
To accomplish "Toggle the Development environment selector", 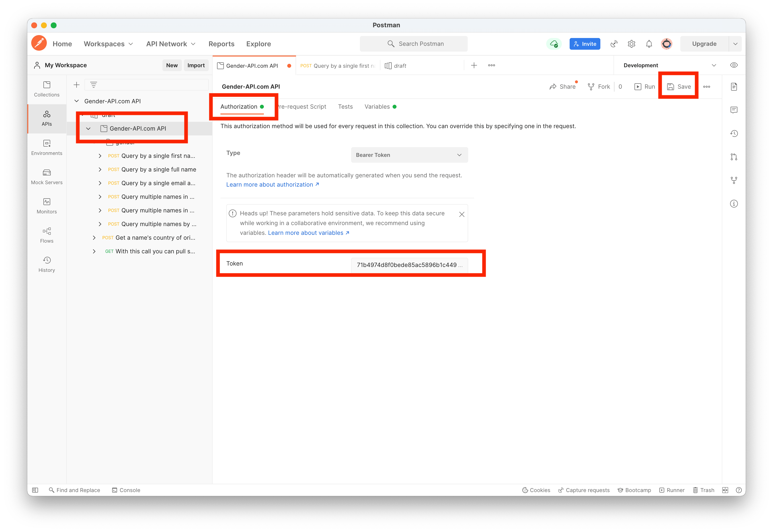I will point(714,65).
